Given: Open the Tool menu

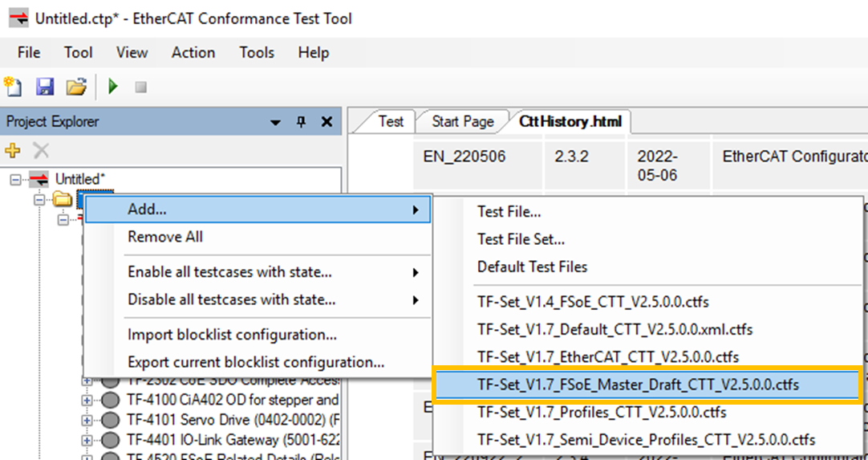Looking at the screenshot, I should 78,53.
